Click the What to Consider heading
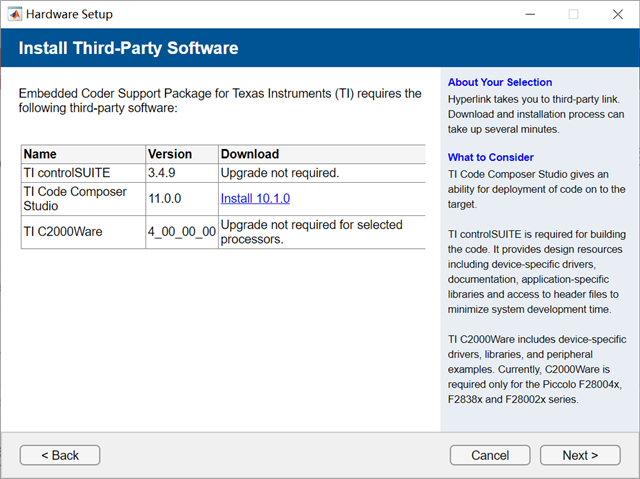This screenshot has width=640, height=479. click(491, 157)
